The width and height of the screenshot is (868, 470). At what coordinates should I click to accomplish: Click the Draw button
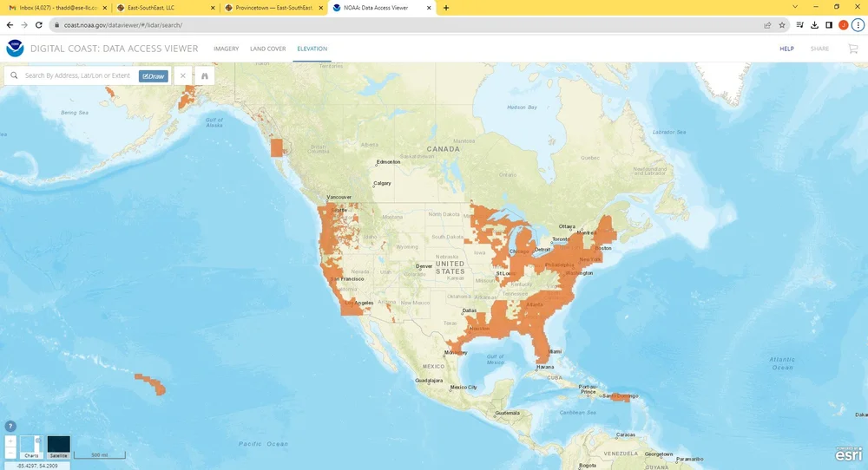click(154, 76)
